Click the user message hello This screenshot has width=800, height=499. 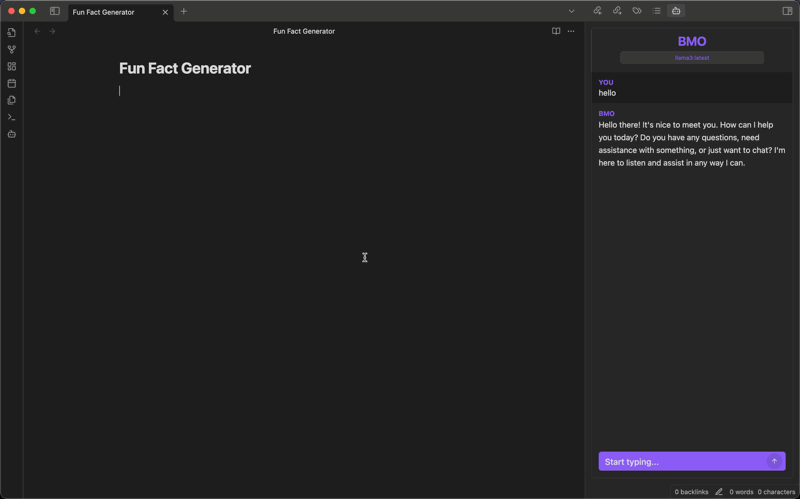pyautogui.click(x=607, y=93)
